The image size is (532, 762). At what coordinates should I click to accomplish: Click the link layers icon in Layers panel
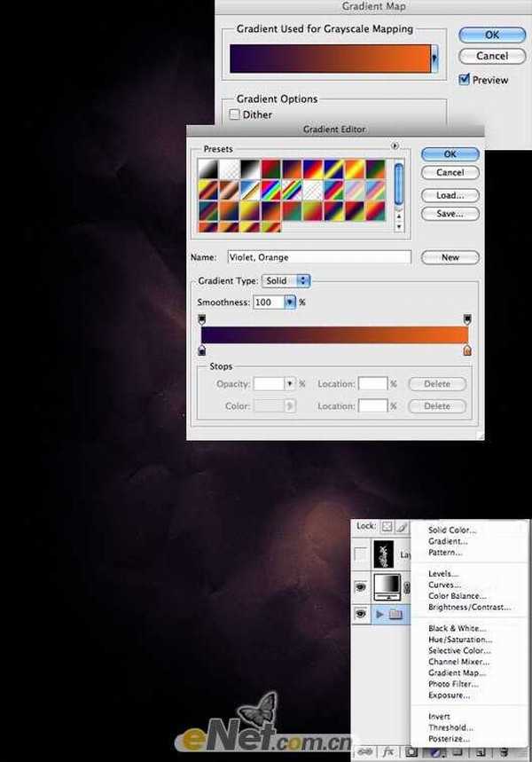(363, 750)
